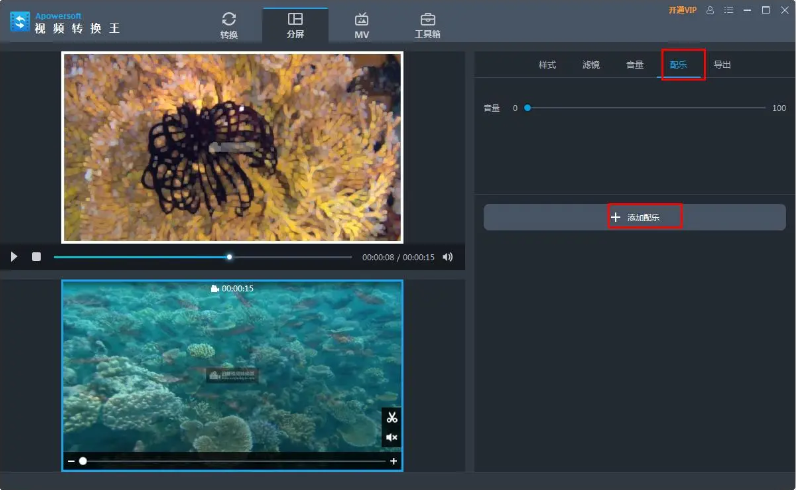Open the MV section
This screenshot has height=490, width=796.
362,25
